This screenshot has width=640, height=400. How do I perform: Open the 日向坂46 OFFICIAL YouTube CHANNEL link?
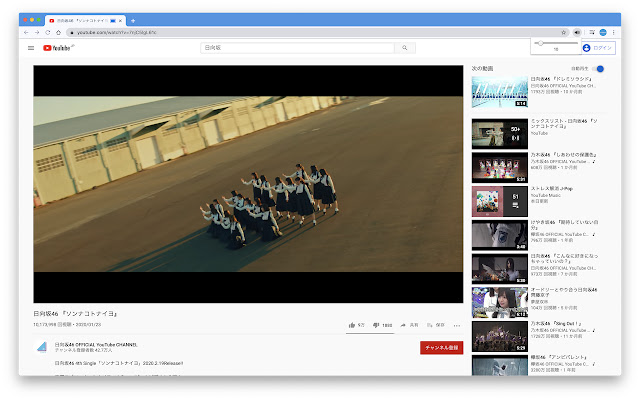point(96,345)
